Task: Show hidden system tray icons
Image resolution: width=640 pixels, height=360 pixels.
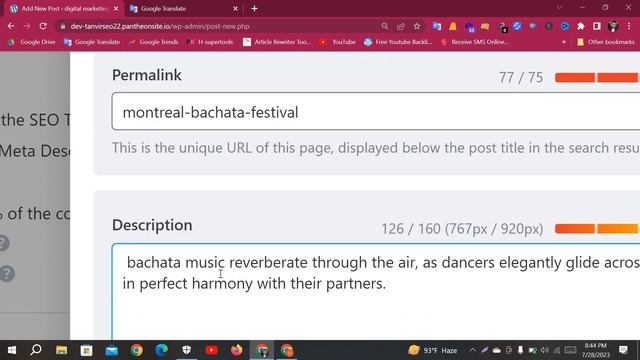Action: coord(472,350)
